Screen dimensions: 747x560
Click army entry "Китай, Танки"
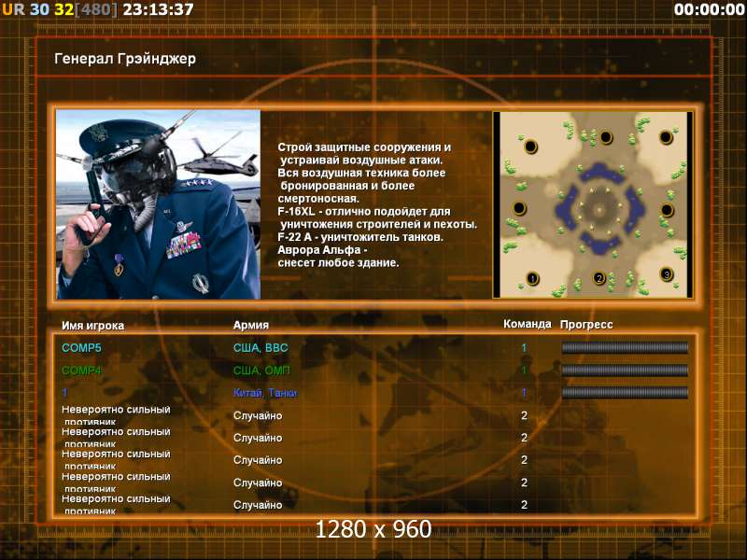click(x=265, y=393)
